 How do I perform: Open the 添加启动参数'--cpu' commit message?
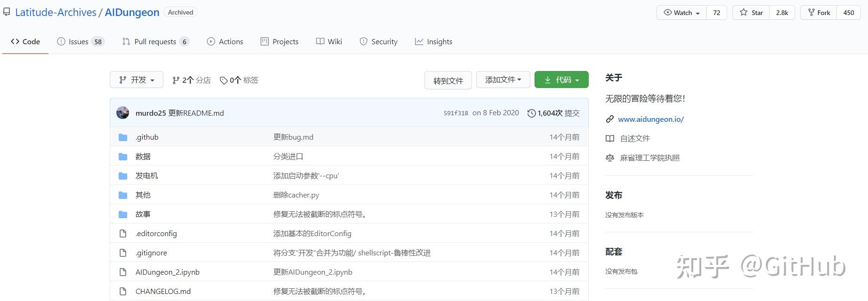pos(306,175)
